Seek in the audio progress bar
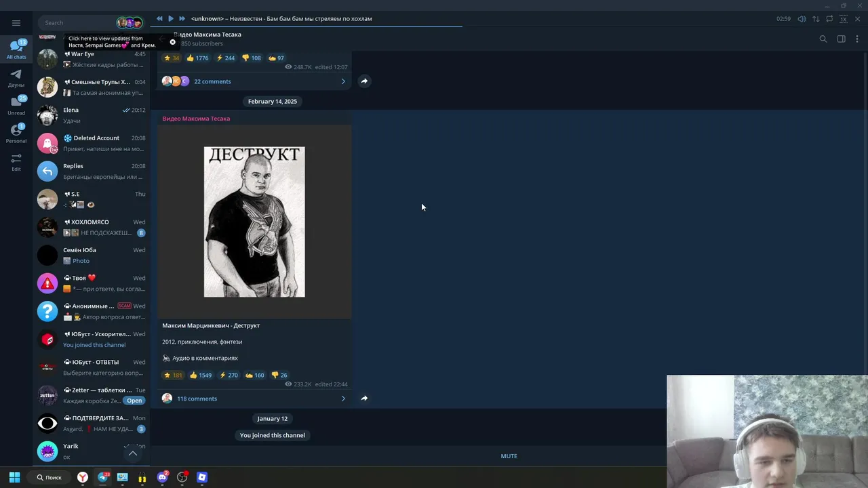The width and height of the screenshot is (868, 488). click(509, 27)
